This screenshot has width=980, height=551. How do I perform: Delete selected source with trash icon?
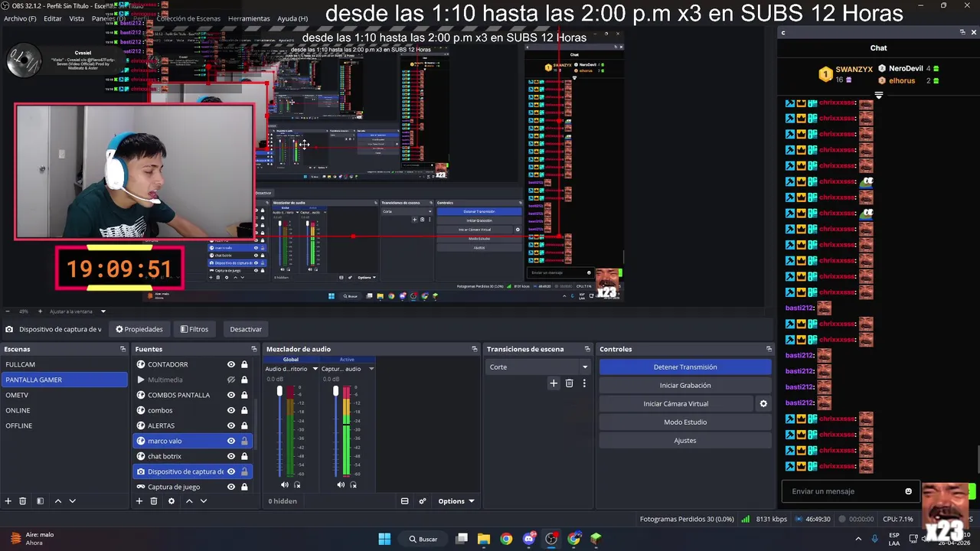[153, 501]
